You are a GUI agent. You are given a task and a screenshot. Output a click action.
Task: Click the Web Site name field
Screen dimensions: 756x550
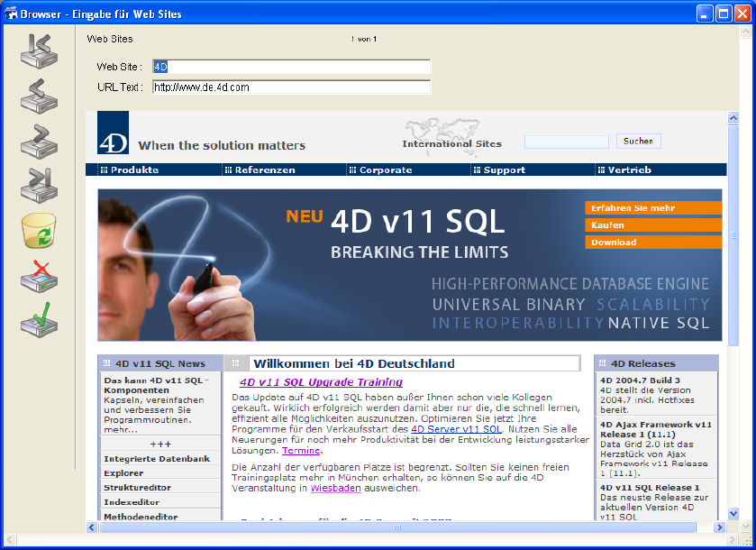(291, 67)
